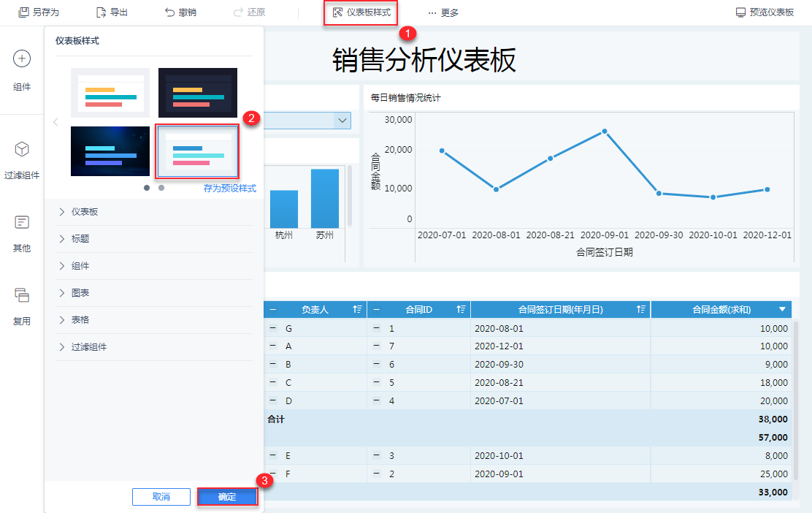Collapse row B minus toggle
The width and height of the screenshot is (812, 513).
coord(273,364)
